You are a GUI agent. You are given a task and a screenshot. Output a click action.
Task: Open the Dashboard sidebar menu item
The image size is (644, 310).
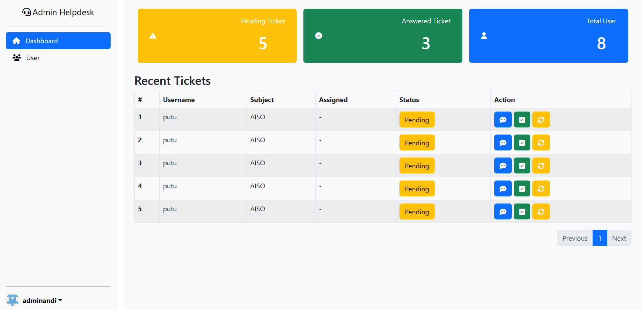tap(58, 41)
